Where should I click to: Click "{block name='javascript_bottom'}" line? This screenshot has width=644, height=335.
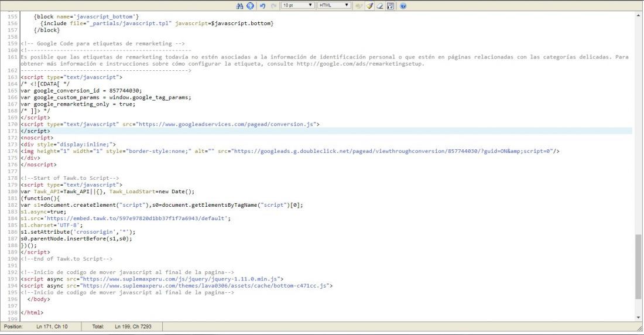(x=86, y=16)
